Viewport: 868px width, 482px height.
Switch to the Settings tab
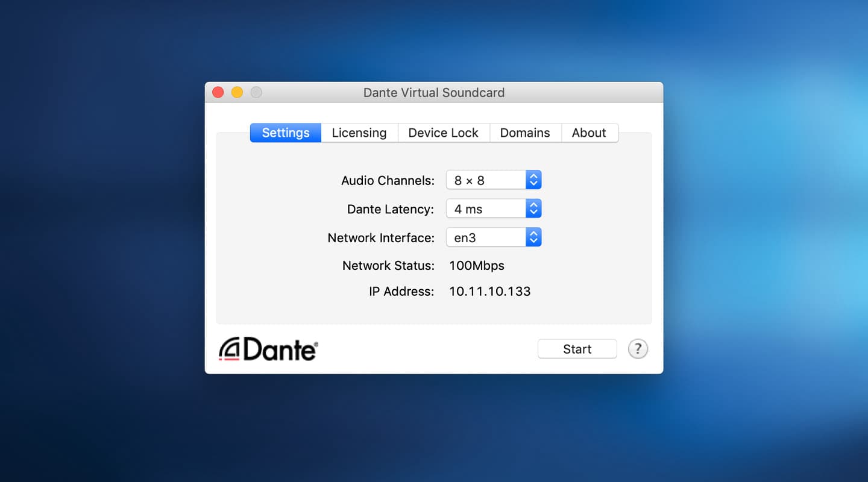pyautogui.click(x=286, y=133)
